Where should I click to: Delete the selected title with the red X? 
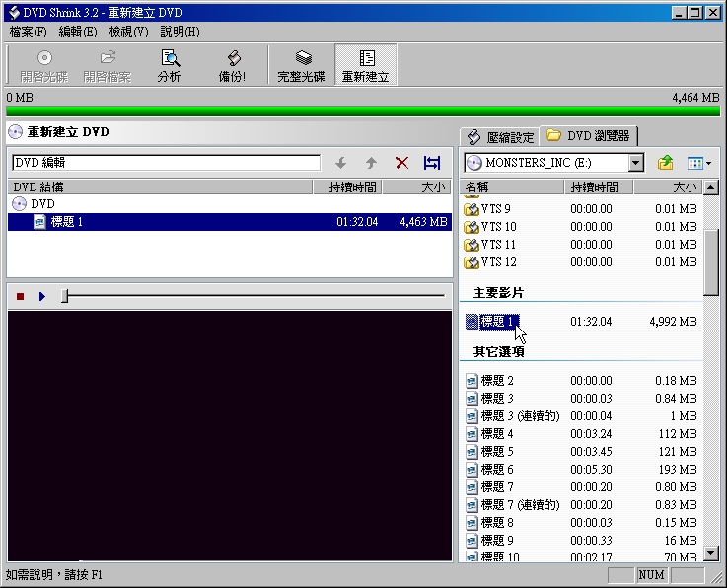pos(402,163)
